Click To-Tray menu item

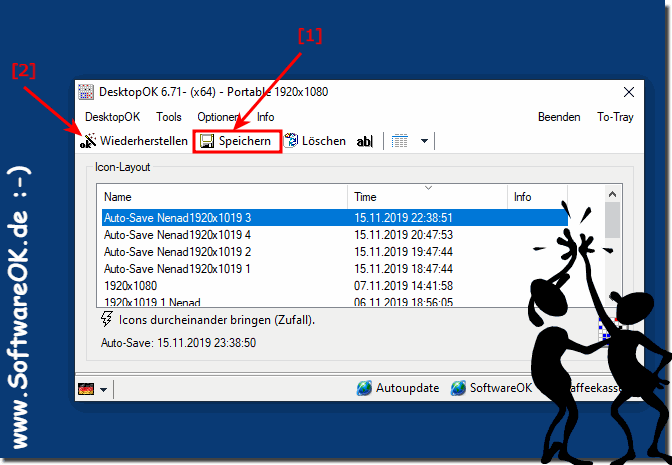click(615, 117)
